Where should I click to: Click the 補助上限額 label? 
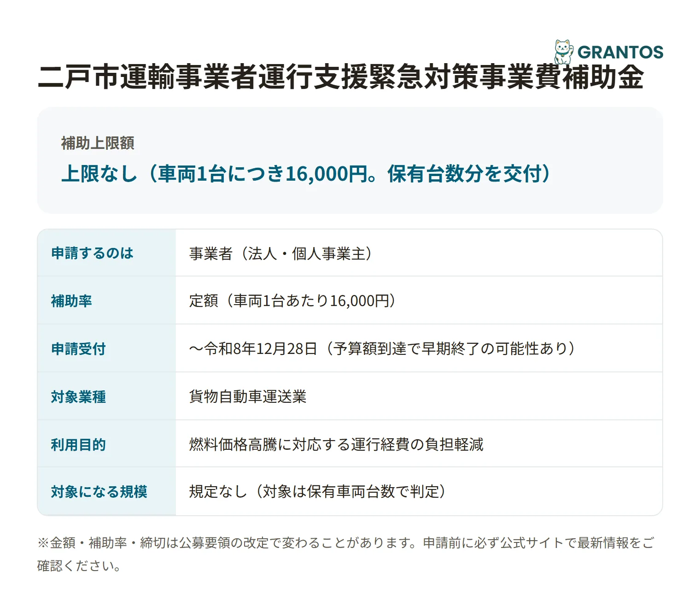(x=98, y=143)
